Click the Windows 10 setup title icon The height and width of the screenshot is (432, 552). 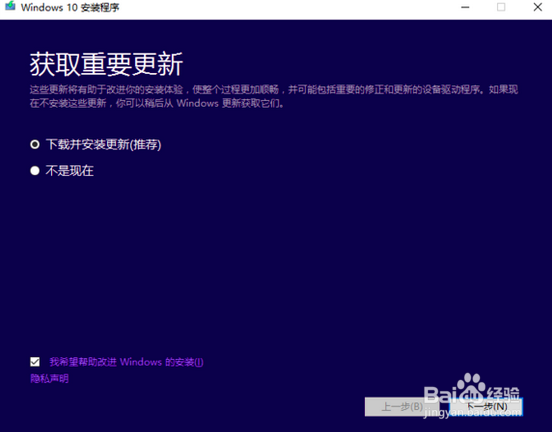tap(10, 6)
